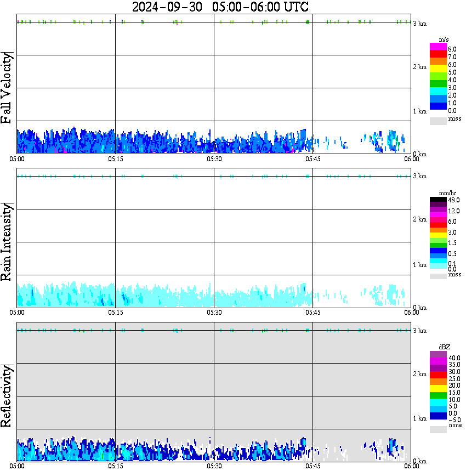Select the black 48.0 mm/hr legend swatch
This screenshot has height=476, width=466.
[438, 200]
